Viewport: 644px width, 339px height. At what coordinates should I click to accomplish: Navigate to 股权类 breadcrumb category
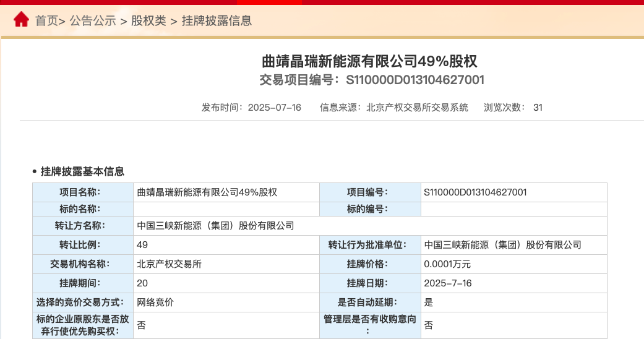pyautogui.click(x=148, y=20)
